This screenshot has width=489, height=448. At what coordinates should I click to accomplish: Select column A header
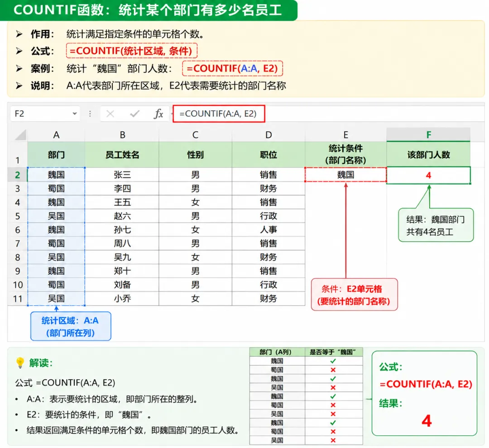pos(56,135)
